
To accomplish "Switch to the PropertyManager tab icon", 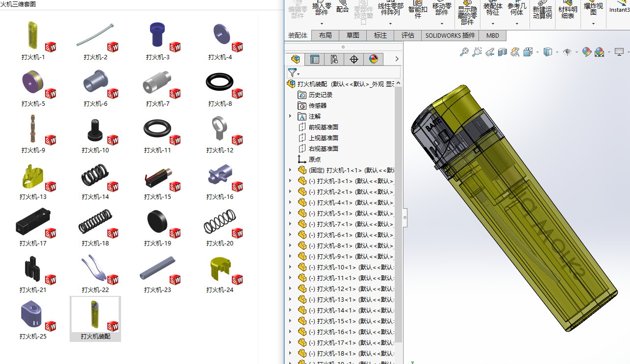I will pos(315,59).
